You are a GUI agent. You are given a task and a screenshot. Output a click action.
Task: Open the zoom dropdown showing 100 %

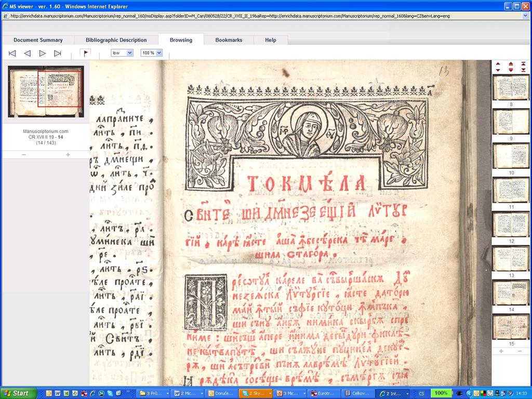(x=151, y=53)
